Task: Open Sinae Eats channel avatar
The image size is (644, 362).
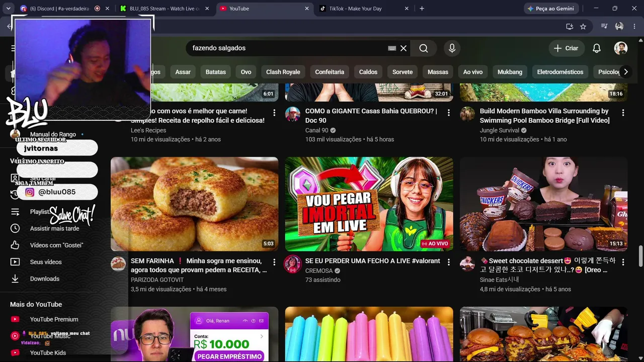Action: pyautogui.click(x=467, y=264)
